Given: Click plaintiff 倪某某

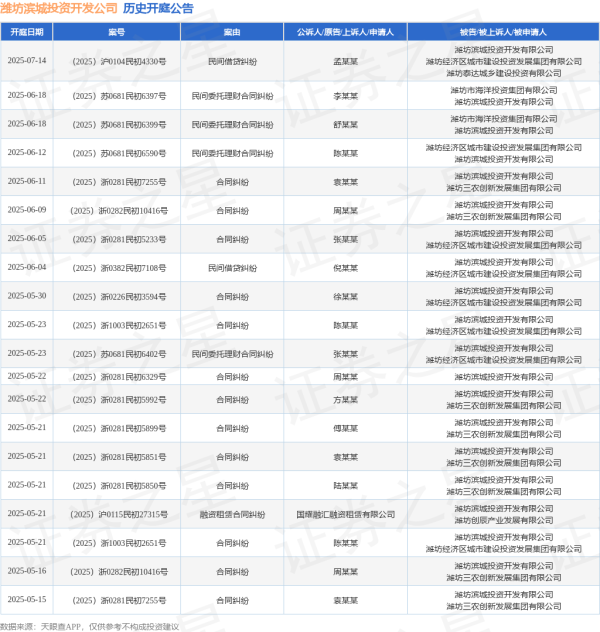Looking at the screenshot, I should pos(345,268).
